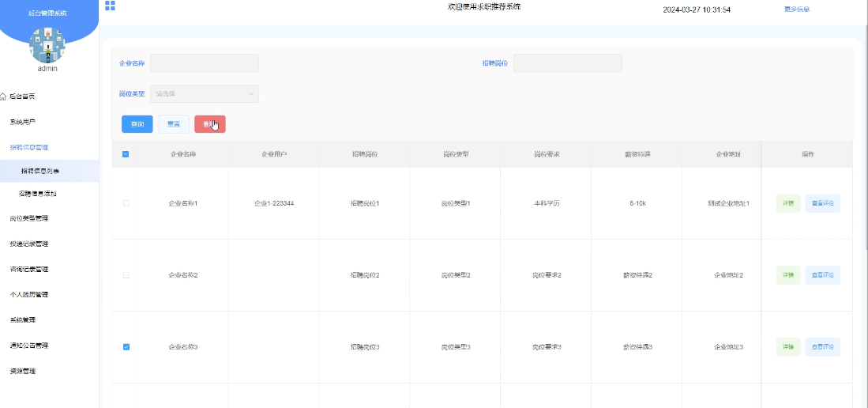This screenshot has width=868, height=408.
Task: Open 查看评论 for the 企业名称3 row
Action: [823, 347]
